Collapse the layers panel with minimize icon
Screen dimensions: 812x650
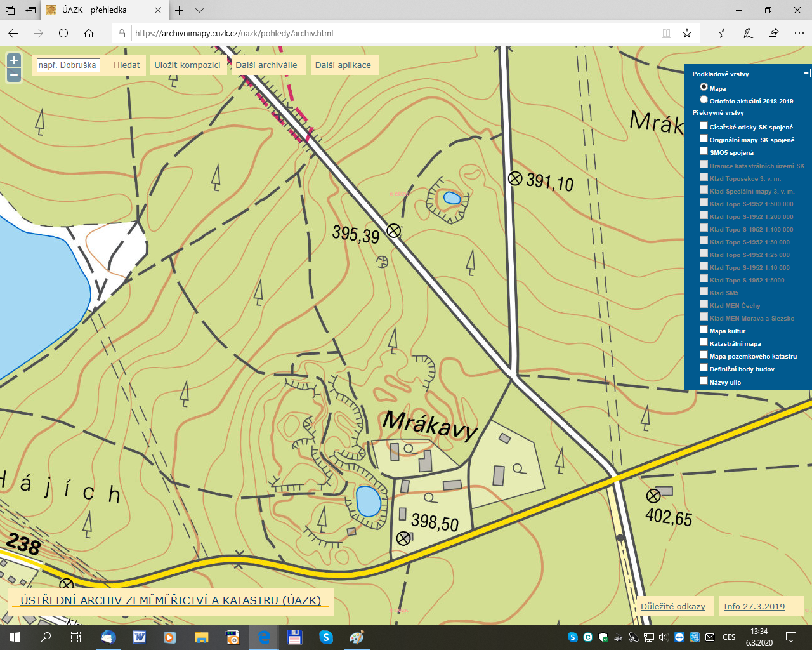tap(806, 73)
